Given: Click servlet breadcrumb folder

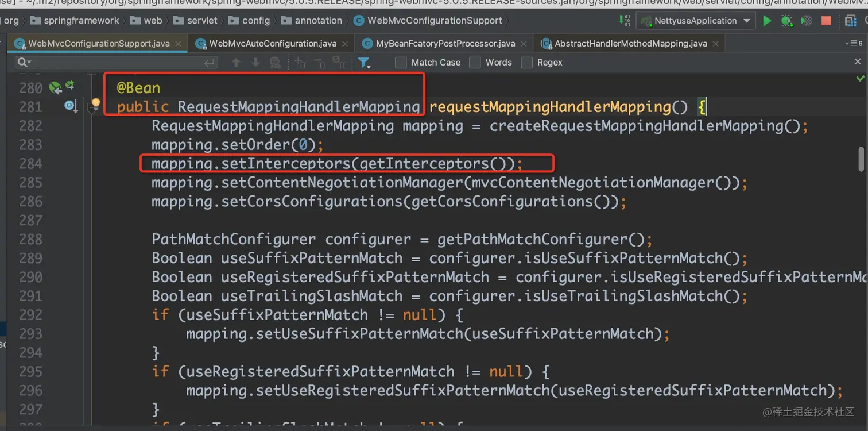Looking at the screenshot, I should pos(196,21).
